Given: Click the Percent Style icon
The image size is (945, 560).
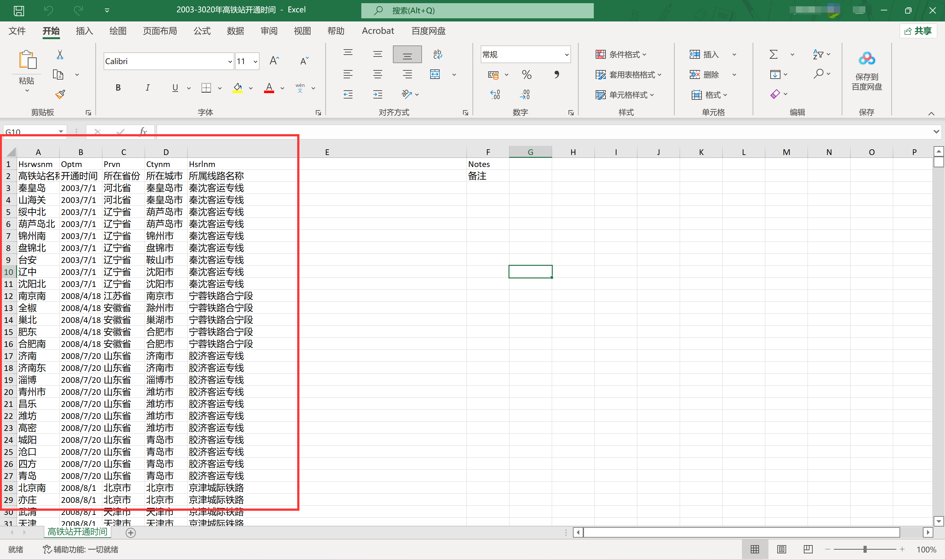Looking at the screenshot, I should coord(526,74).
